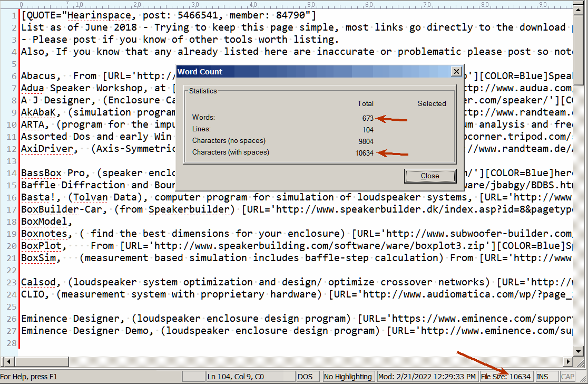Click the Characters (with spaces) value 10634
Viewport: 588px width, 384px height.
click(x=364, y=153)
